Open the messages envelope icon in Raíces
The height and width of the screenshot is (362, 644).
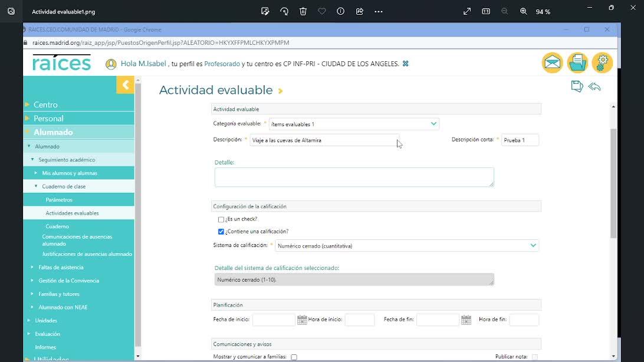553,63
